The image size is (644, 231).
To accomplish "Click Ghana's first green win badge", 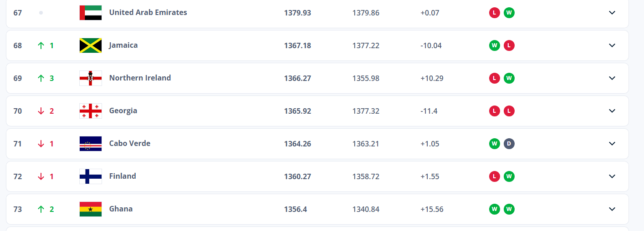I will (x=494, y=209).
